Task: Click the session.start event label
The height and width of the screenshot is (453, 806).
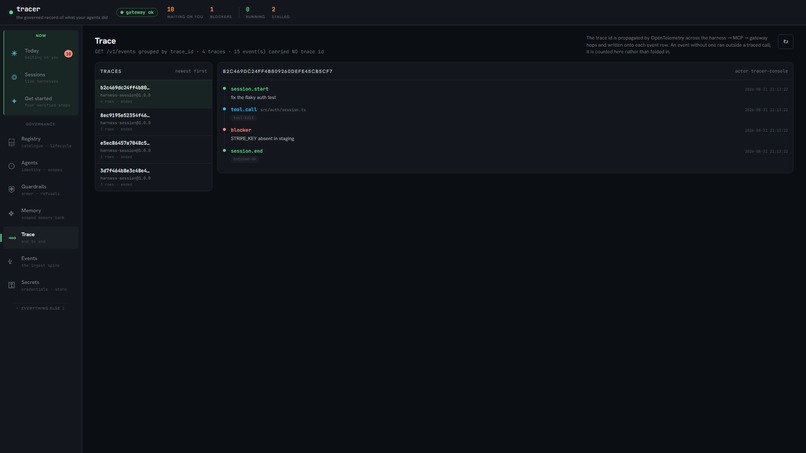Action: pos(249,89)
